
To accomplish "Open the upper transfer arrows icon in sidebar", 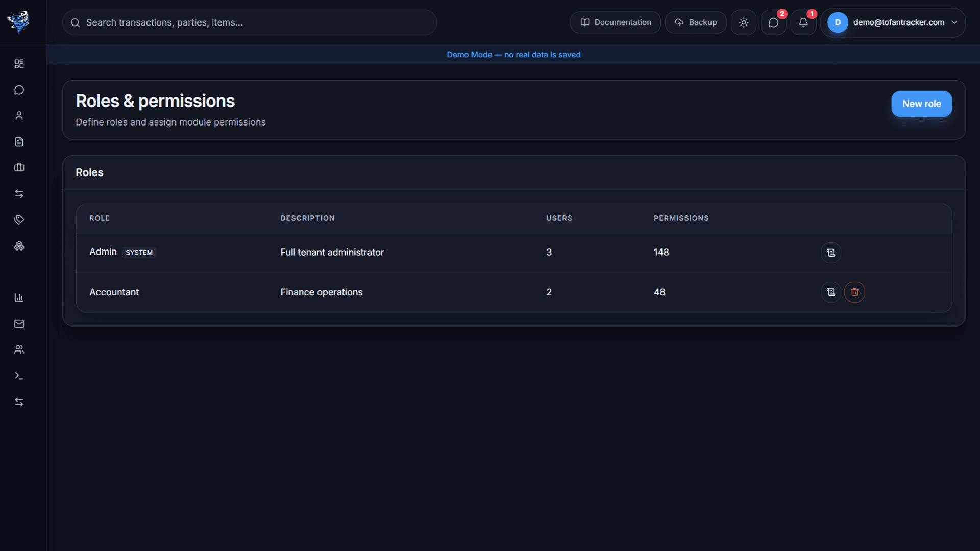I will pos(19,193).
